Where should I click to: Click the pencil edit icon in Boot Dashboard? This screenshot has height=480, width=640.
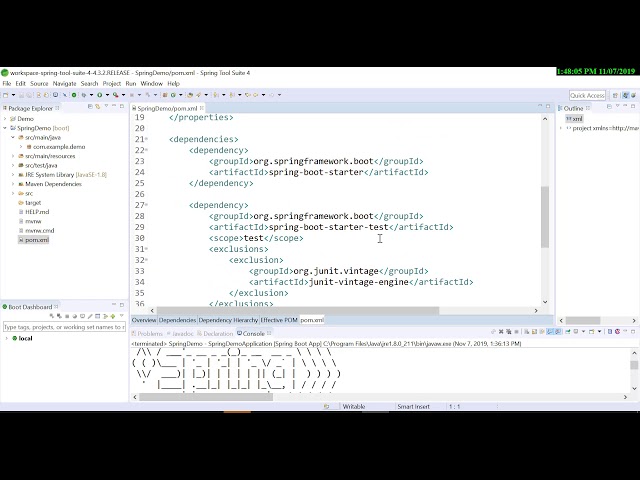point(90,316)
